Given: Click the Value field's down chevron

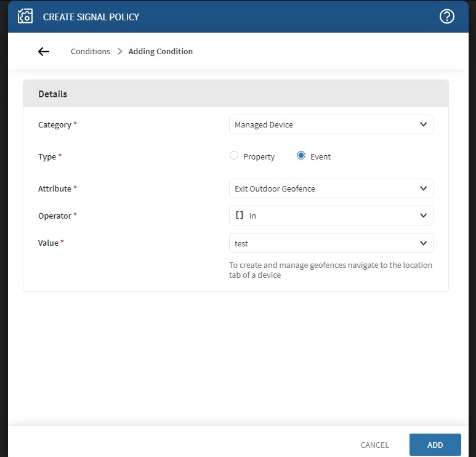Looking at the screenshot, I should [x=423, y=243].
